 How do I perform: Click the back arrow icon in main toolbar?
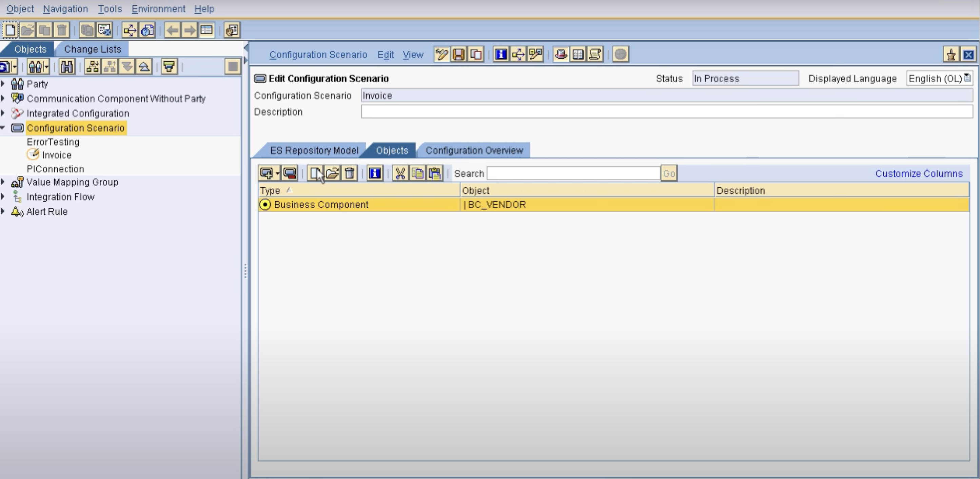point(172,30)
